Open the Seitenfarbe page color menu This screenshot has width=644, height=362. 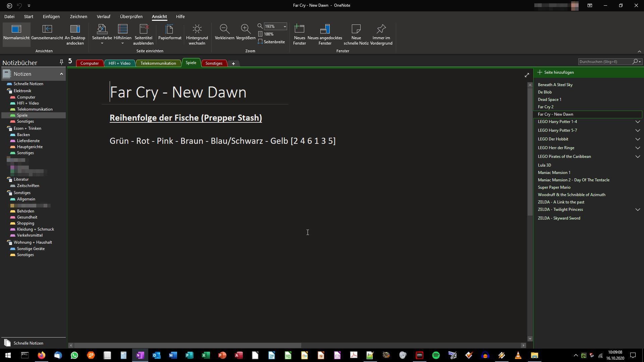click(102, 35)
